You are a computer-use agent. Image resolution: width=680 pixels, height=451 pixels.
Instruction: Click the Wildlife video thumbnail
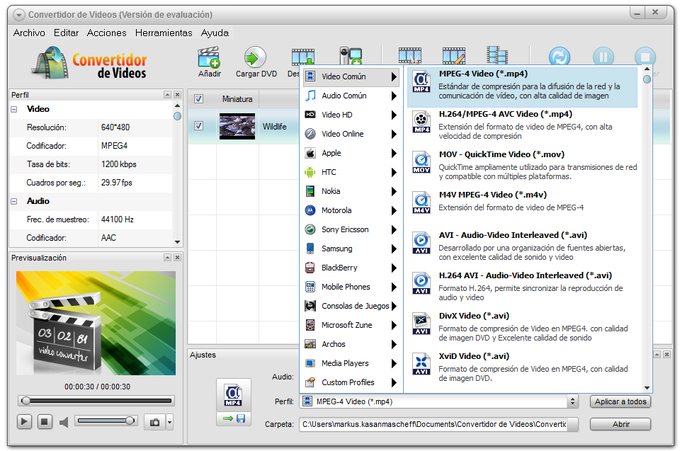(x=237, y=126)
